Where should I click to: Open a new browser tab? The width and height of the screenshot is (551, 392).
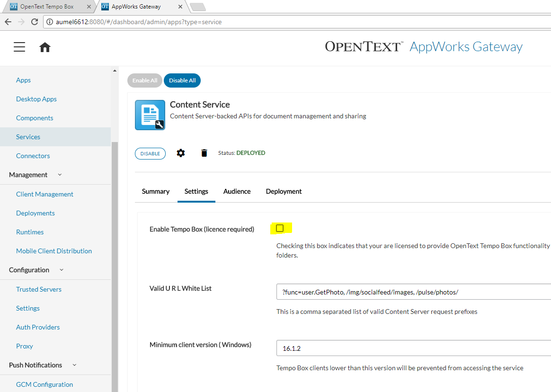[x=197, y=6]
